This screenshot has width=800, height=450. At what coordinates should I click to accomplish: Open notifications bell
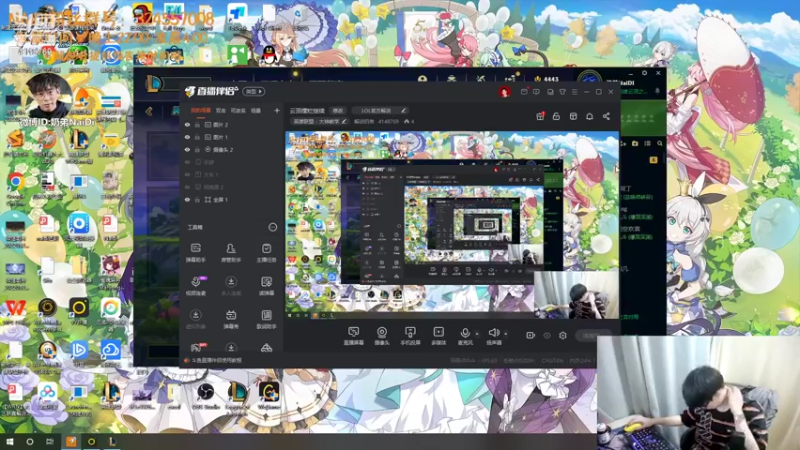pos(589,116)
